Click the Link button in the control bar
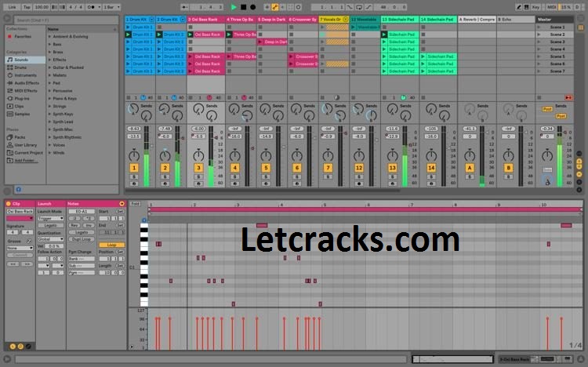This screenshot has height=367, width=588. (x=13, y=7)
